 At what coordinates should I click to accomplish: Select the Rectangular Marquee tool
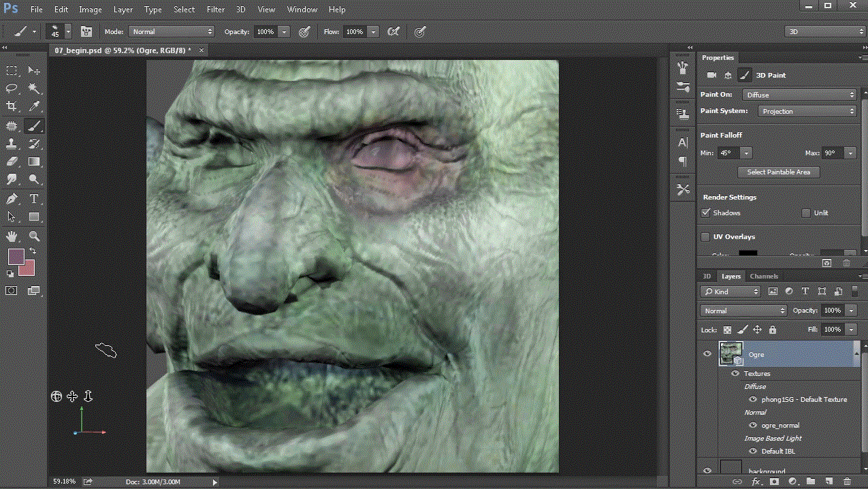click(12, 70)
